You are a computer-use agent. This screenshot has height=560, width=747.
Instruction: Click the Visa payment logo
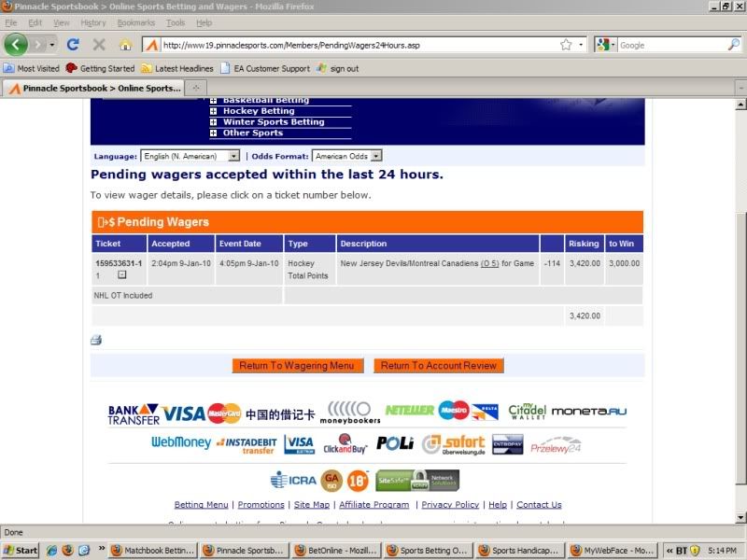pyautogui.click(x=184, y=413)
